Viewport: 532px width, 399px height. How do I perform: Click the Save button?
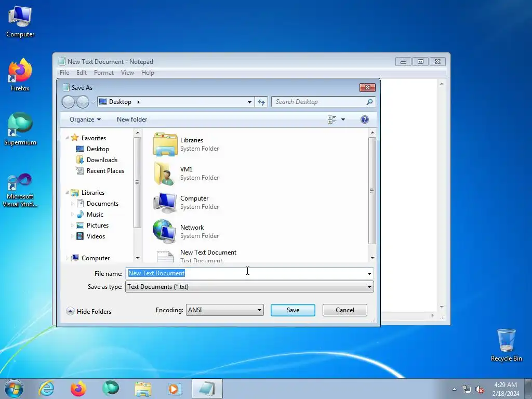pos(293,310)
